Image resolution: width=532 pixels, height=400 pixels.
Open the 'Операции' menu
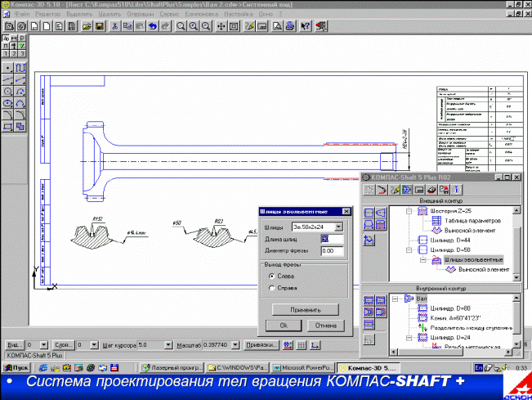click(x=140, y=14)
